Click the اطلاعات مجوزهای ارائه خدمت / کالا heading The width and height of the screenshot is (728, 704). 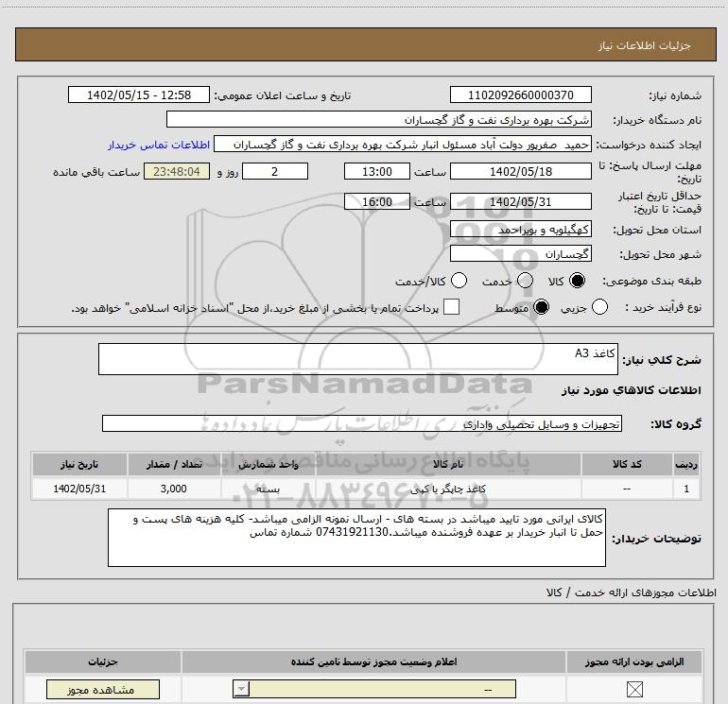coord(631,592)
